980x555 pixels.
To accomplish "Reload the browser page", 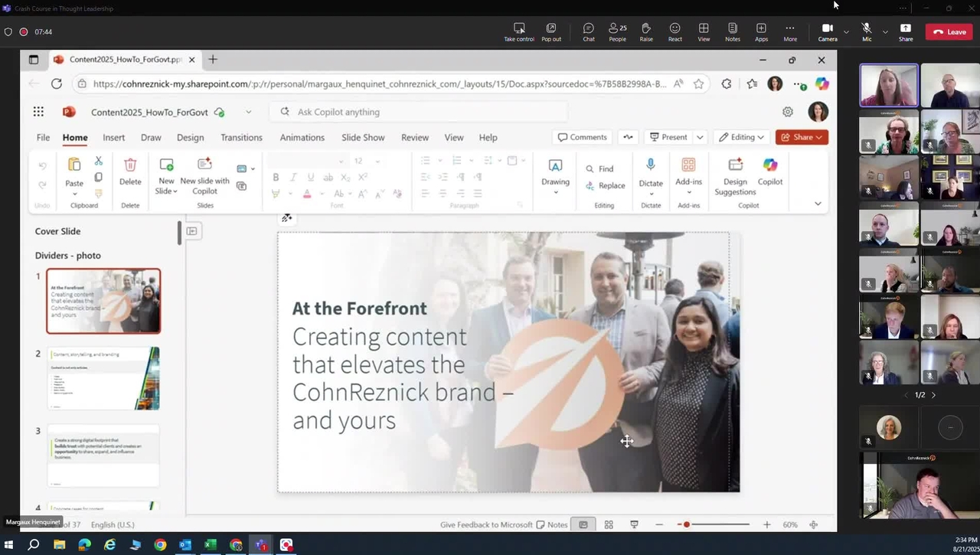I will pyautogui.click(x=57, y=83).
